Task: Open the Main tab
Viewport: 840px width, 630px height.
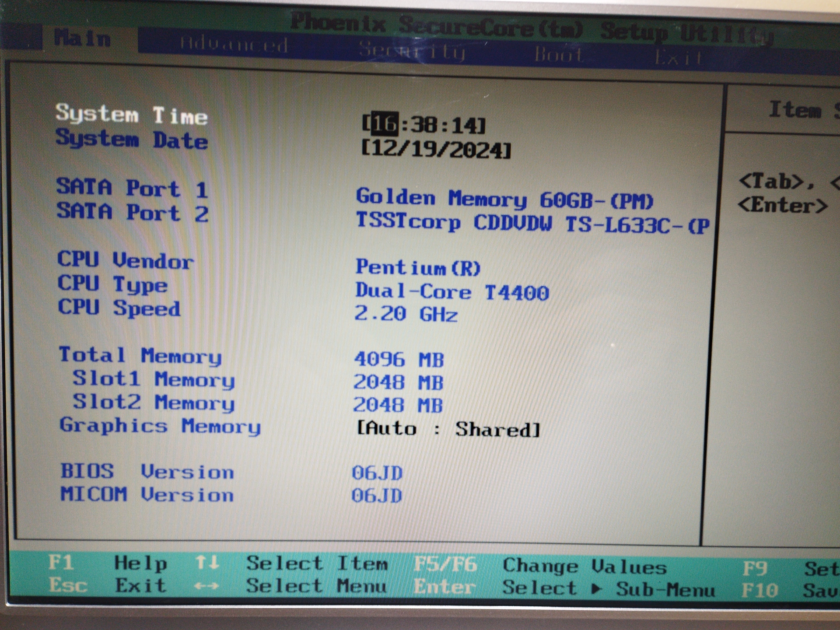Action: tap(82, 38)
